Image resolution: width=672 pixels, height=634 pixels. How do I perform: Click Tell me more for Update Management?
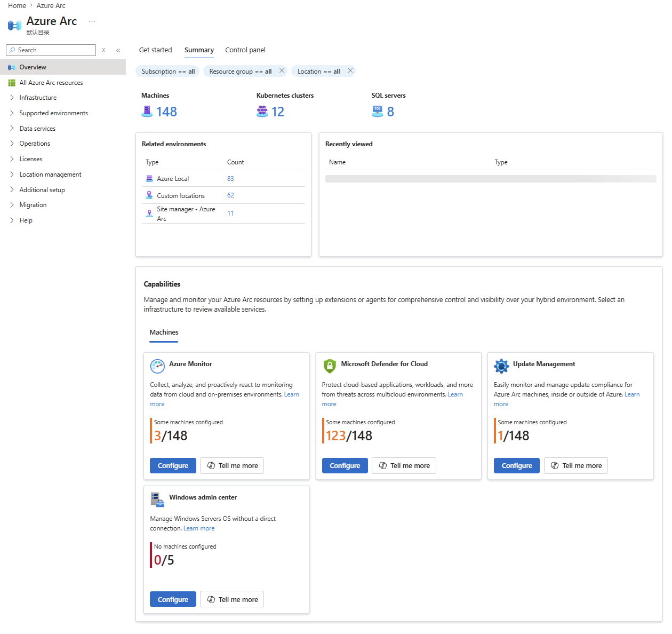click(576, 466)
